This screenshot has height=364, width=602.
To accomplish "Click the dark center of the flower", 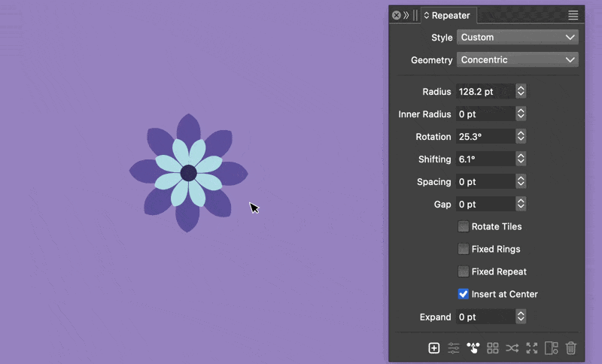I will [189, 173].
